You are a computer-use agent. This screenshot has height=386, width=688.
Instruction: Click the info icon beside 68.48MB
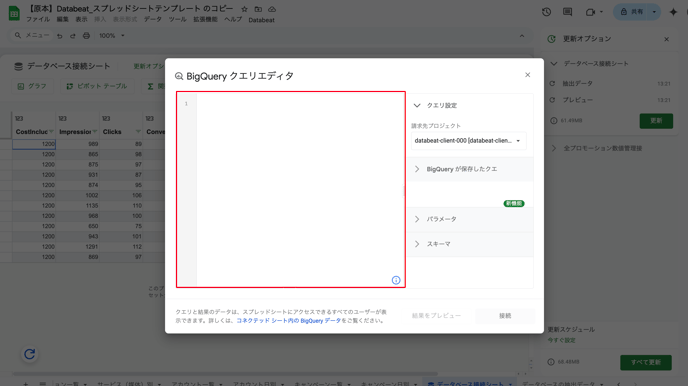(551, 362)
